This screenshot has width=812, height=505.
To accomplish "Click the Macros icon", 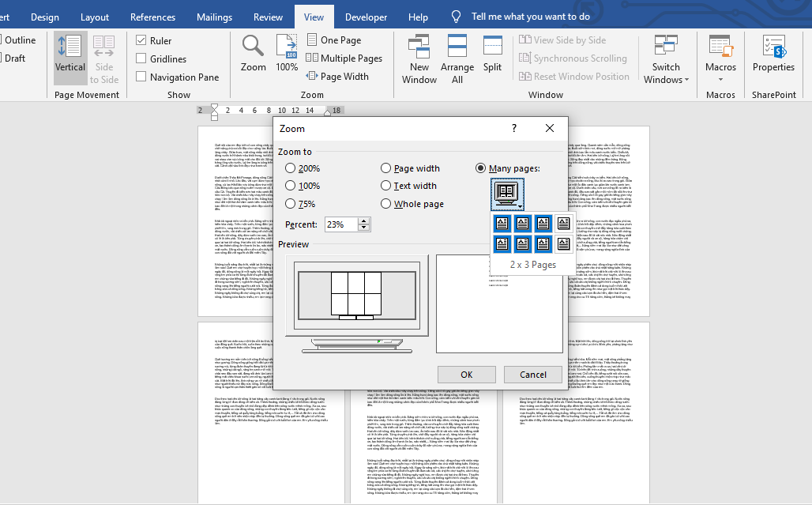I will pyautogui.click(x=720, y=46).
